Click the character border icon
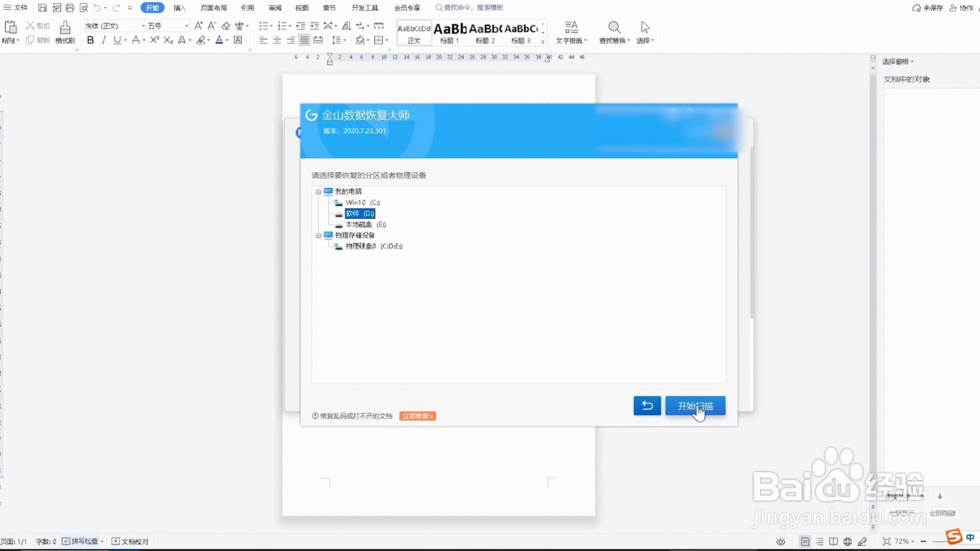980x551 pixels. 238,40
